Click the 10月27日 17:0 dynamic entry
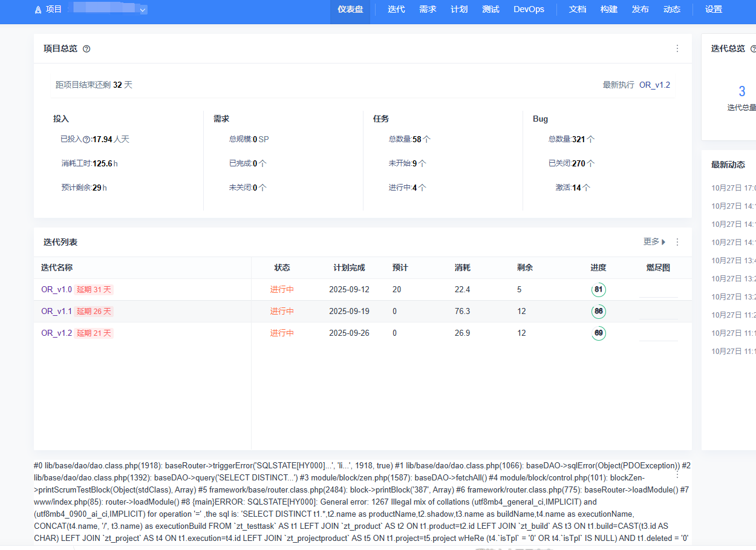Image resolution: width=756 pixels, height=550 pixels. point(734,188)
